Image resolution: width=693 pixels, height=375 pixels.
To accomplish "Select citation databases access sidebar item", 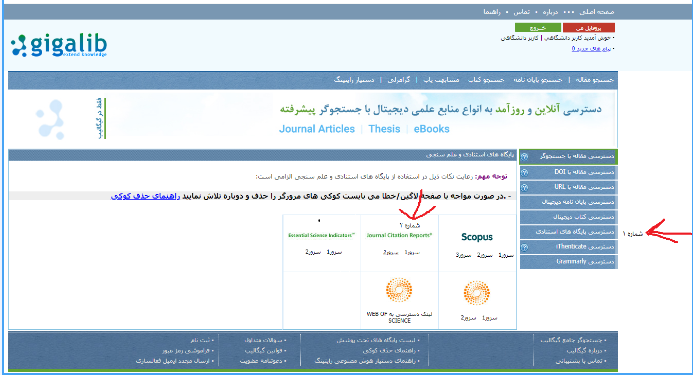I will [569, 232].
